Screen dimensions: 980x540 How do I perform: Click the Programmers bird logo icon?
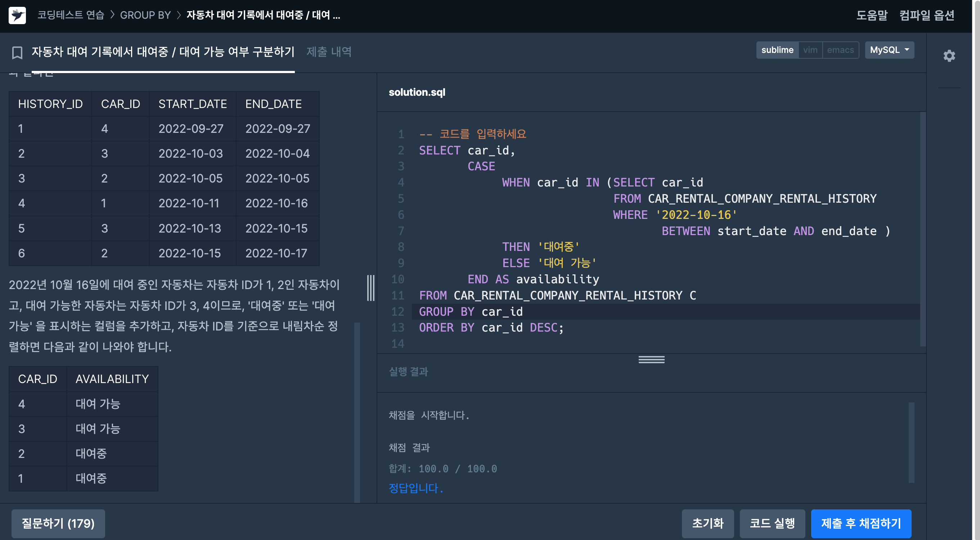pos(17,15)
